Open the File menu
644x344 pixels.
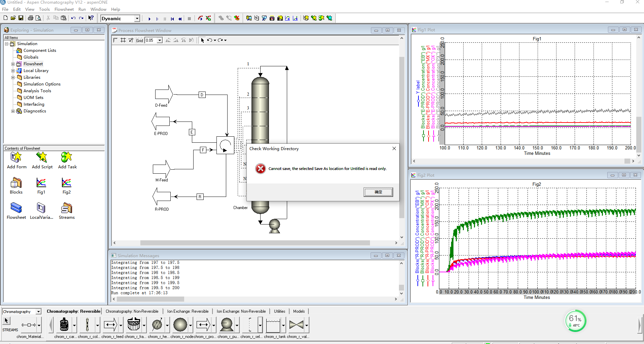click(x=5, y=9)
